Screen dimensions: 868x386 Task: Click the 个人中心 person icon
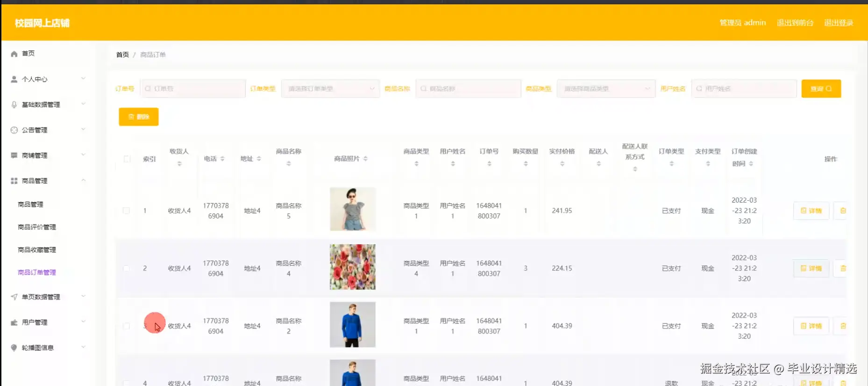coord(14,79)
